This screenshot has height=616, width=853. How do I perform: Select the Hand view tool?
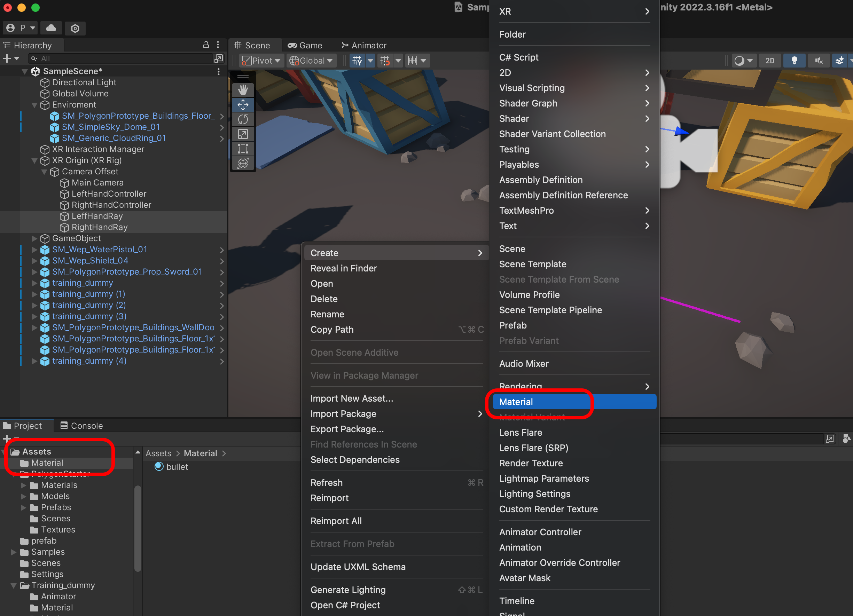(243, 90)
